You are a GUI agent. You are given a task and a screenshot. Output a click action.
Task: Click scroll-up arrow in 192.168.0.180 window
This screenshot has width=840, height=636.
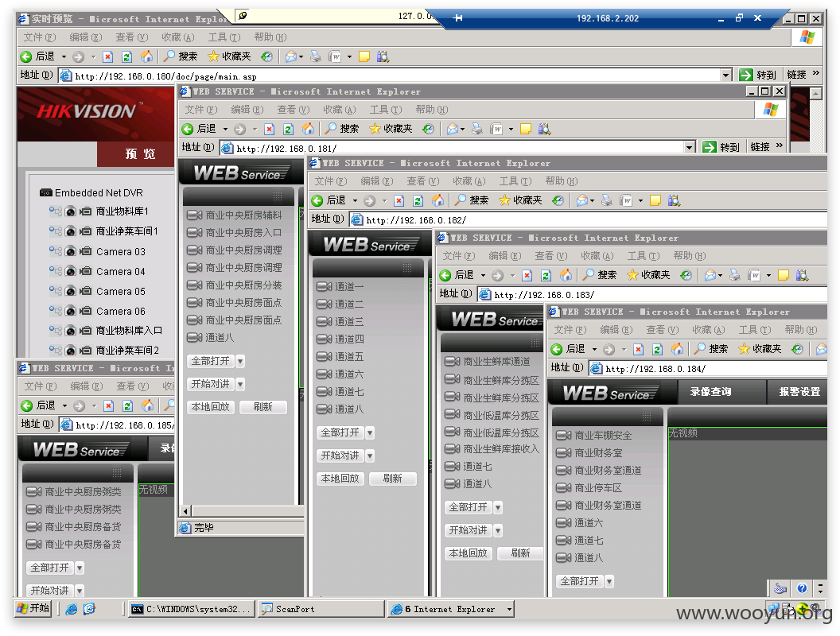(815, 94)
